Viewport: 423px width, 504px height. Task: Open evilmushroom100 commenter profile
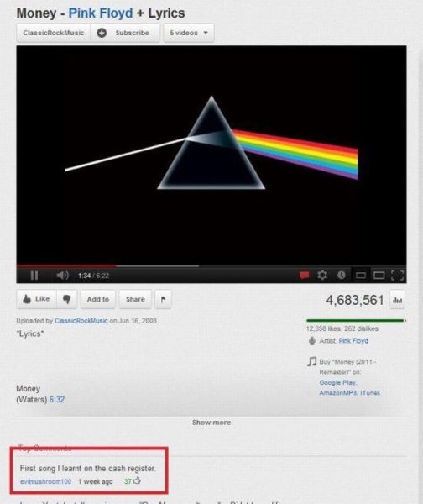pyautogui.click(x=45, y=481)
